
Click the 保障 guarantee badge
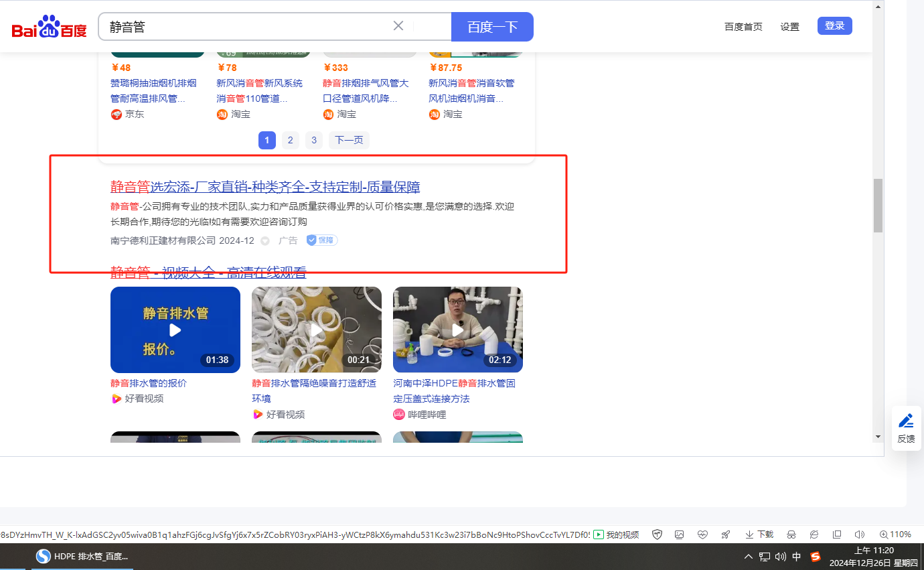click(322, 240)
